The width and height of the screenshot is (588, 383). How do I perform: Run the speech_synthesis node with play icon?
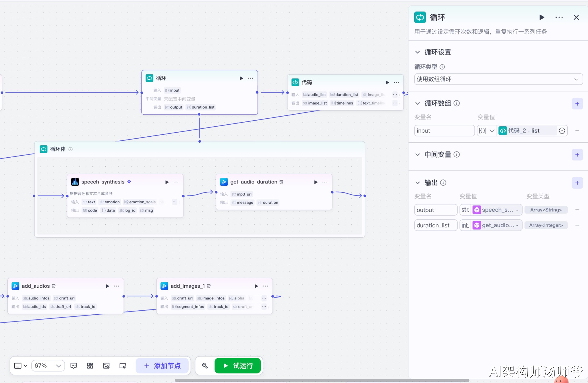167,182
